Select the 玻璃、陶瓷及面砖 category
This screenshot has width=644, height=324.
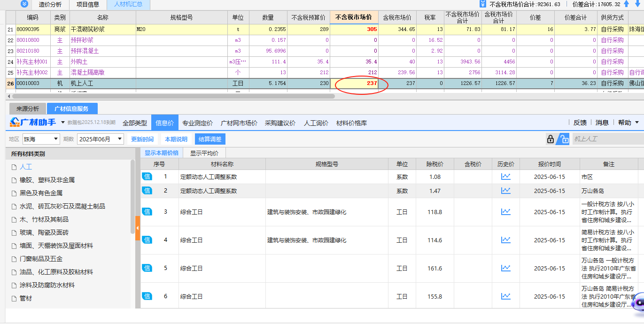(44, 232)
